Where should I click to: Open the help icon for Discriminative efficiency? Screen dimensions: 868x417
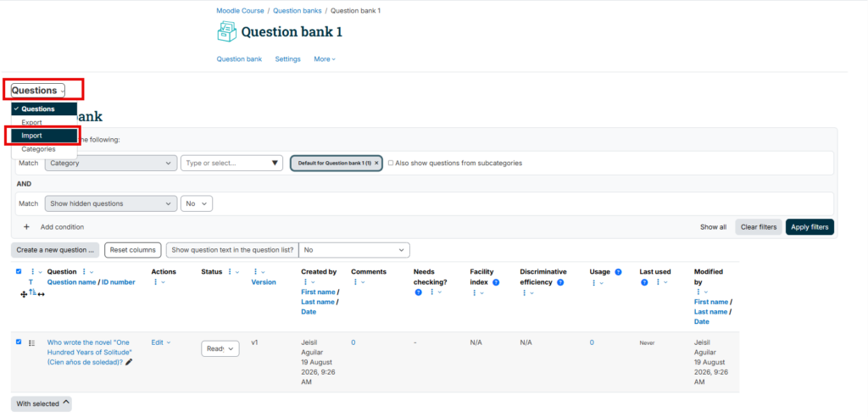click(x=560, y=282)
